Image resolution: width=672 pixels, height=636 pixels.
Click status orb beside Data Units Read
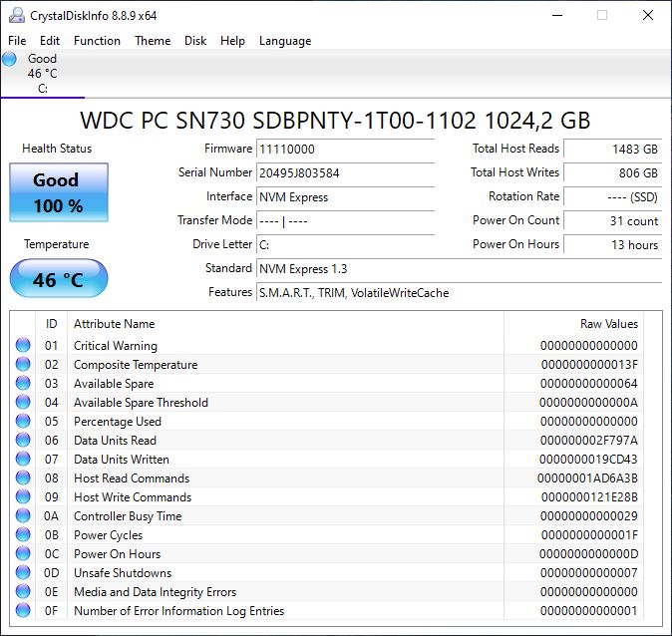23,440
